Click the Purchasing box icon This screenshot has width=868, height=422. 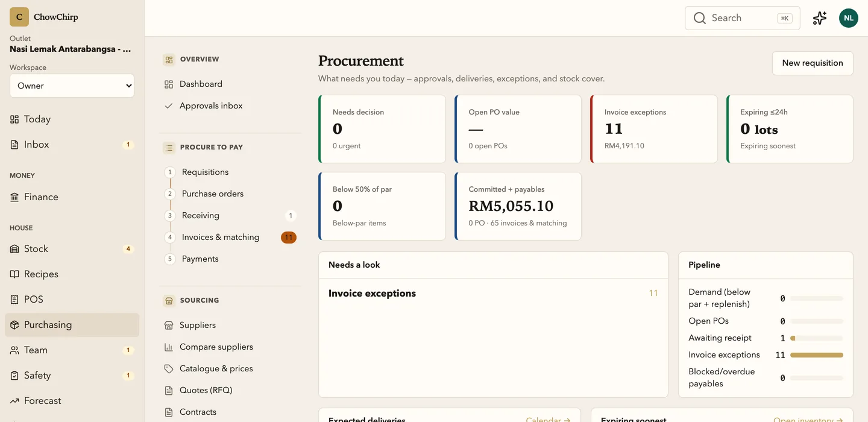[14, 325]
